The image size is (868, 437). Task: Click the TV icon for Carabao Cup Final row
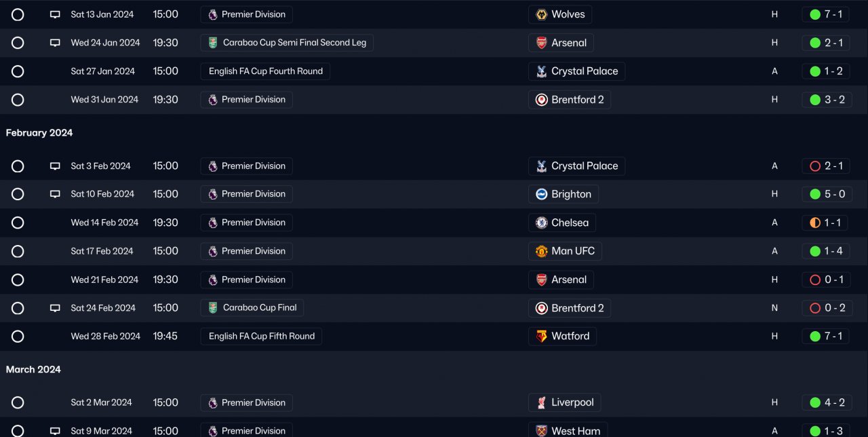point(55,308)
